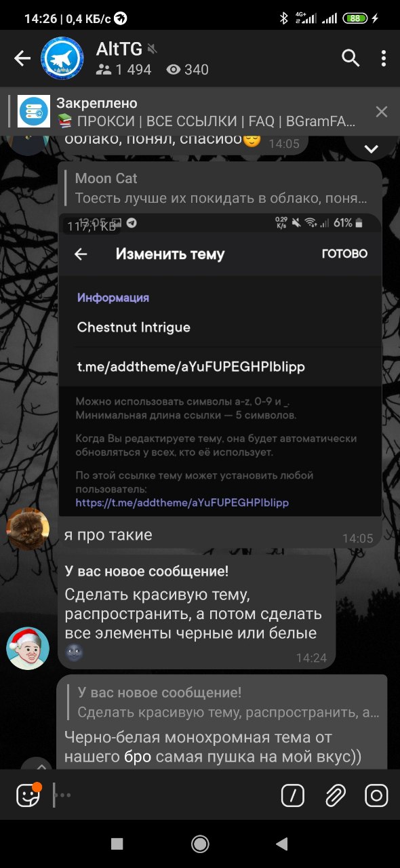Tap the Android recent apps square
The height and width of the screenshot is (868, 400).
click(x=117, y=844)
